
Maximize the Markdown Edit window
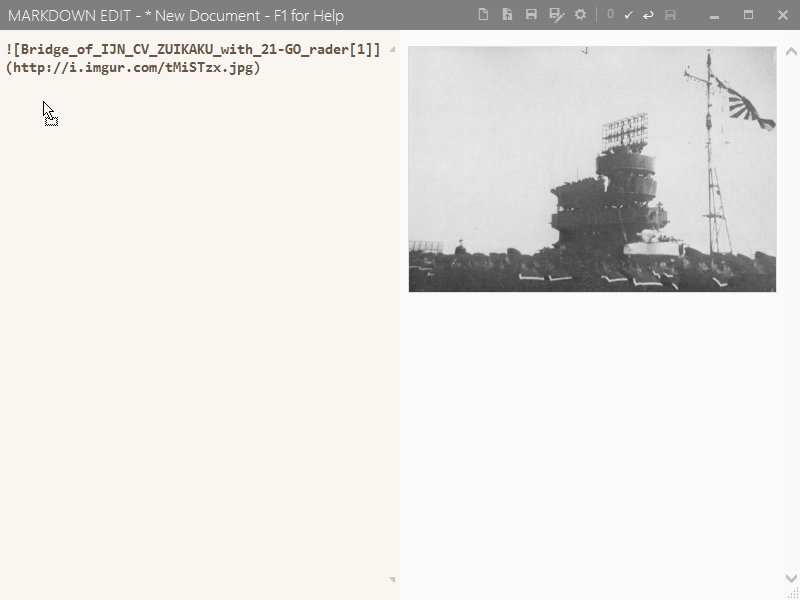746,15
